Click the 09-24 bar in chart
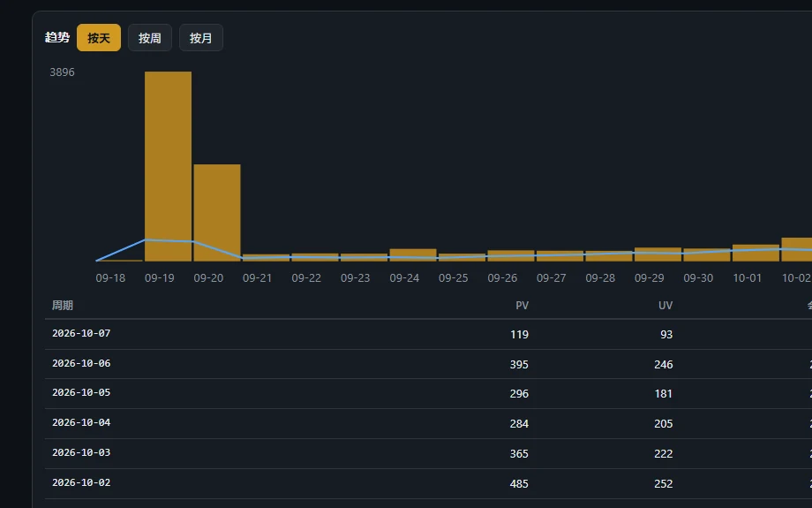 (x=413, y=255)
